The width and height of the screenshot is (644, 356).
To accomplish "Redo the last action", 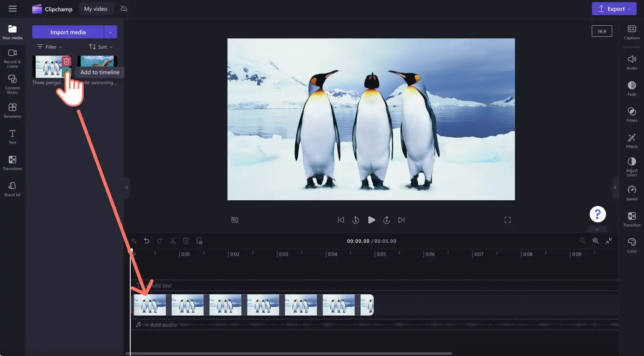I will tap(160, 241).
